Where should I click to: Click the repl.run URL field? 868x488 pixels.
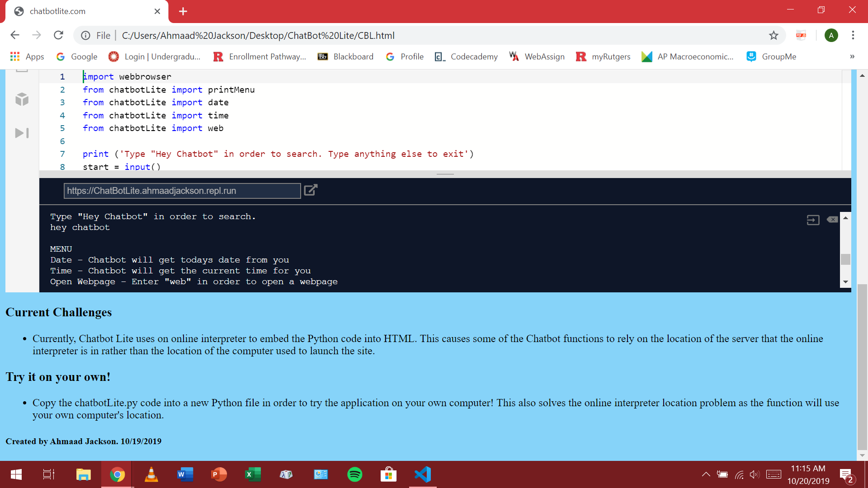pos(182,191)
